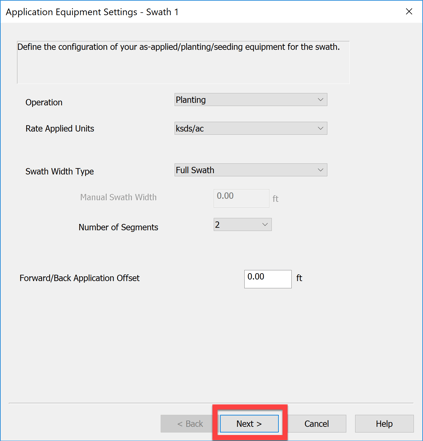Close the dialog with the X icon
The height and width of the screenshot is (441, 423).
pos(409,12)
